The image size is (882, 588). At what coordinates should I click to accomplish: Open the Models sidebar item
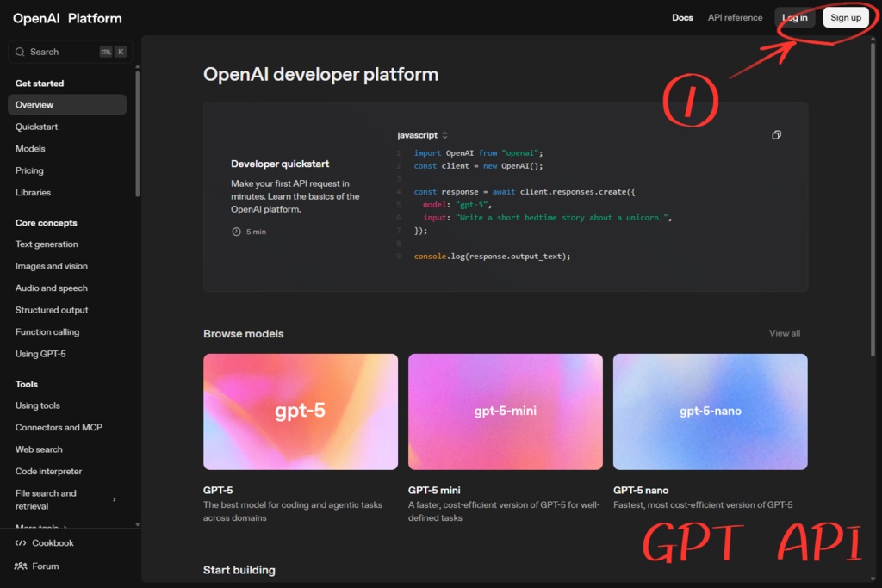point(30,148)
